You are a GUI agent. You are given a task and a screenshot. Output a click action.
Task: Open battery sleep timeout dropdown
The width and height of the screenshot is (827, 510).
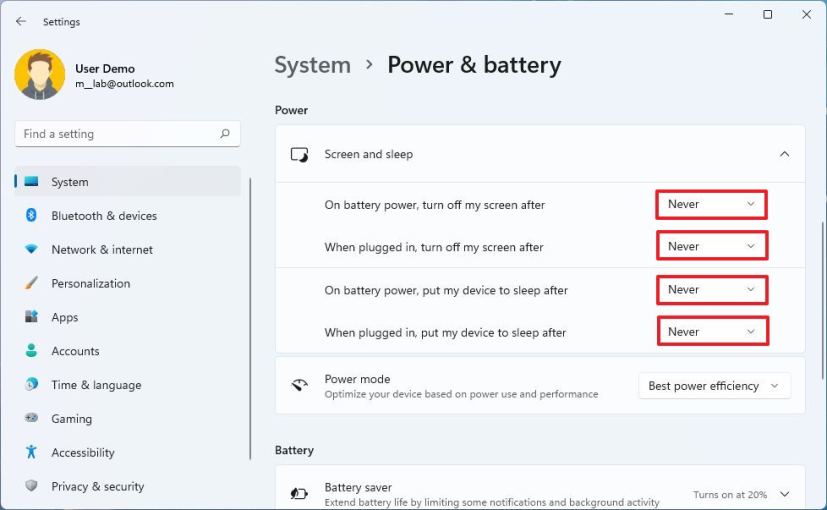tap(712, 290)
